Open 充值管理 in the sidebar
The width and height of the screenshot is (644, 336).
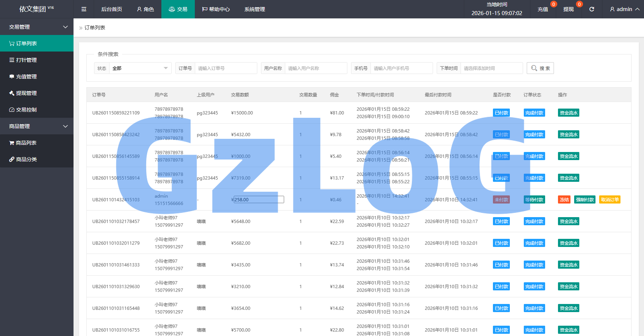tap(37, 77)
